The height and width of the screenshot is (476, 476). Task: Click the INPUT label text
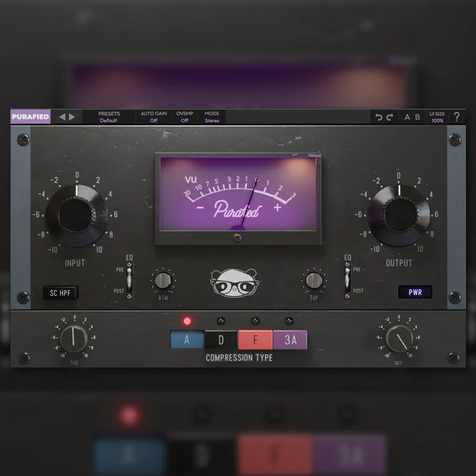pos(75,263)
